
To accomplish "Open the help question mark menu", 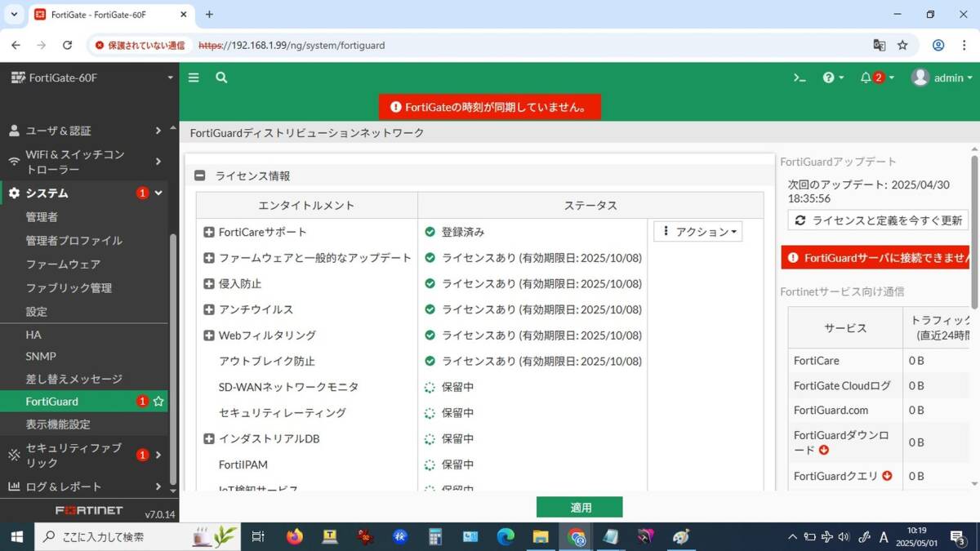I will [833, 78].
